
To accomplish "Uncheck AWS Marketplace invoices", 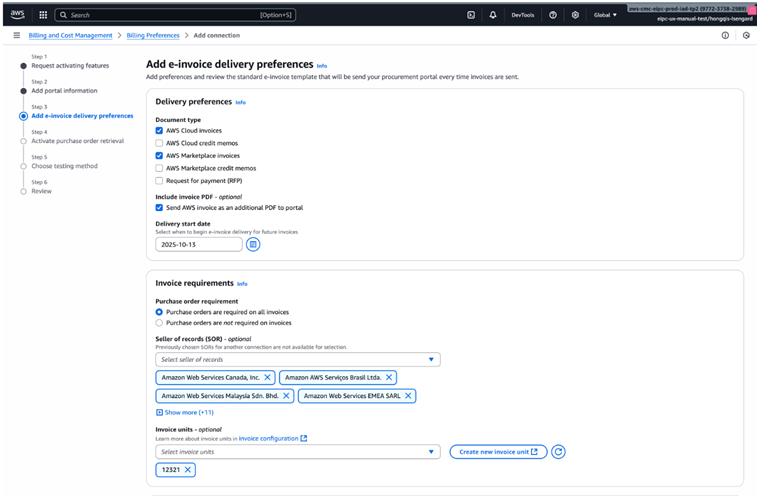I will [x=159, y=156].
